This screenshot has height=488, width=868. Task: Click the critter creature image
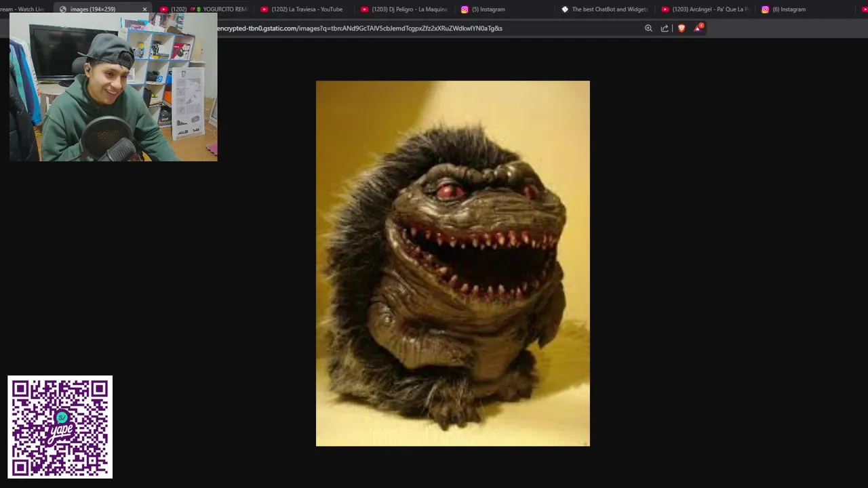pyautogui.click(x=453, y=264)
